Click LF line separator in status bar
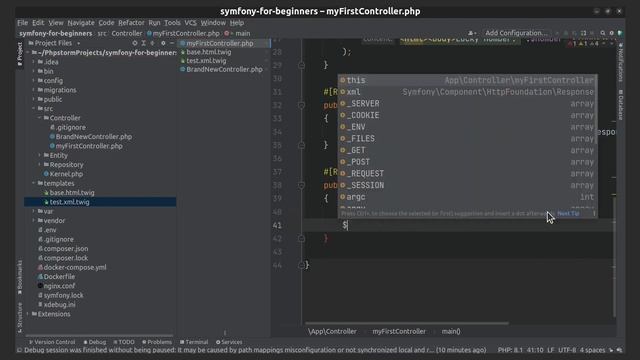Image resolution: width=640 pixels, height=360 pixels. coord(551,350)
